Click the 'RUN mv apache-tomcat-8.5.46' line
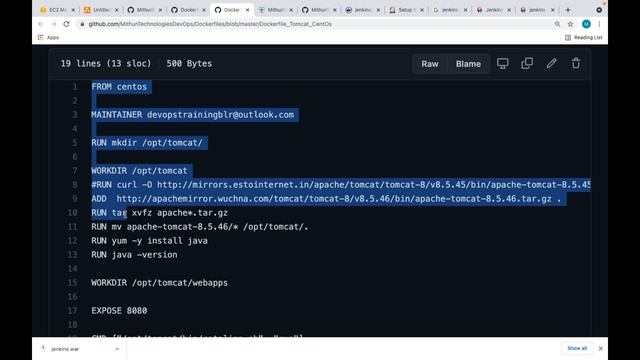640x360 pixels. coord(200,227)
